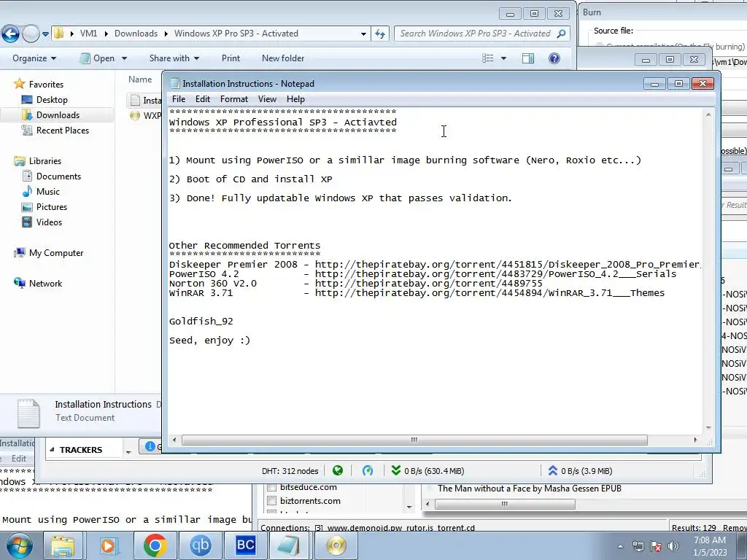747x560 pixels.
Task: Create a New folder in Explorer
Action: pyautogui.click(x=283, y=58)
